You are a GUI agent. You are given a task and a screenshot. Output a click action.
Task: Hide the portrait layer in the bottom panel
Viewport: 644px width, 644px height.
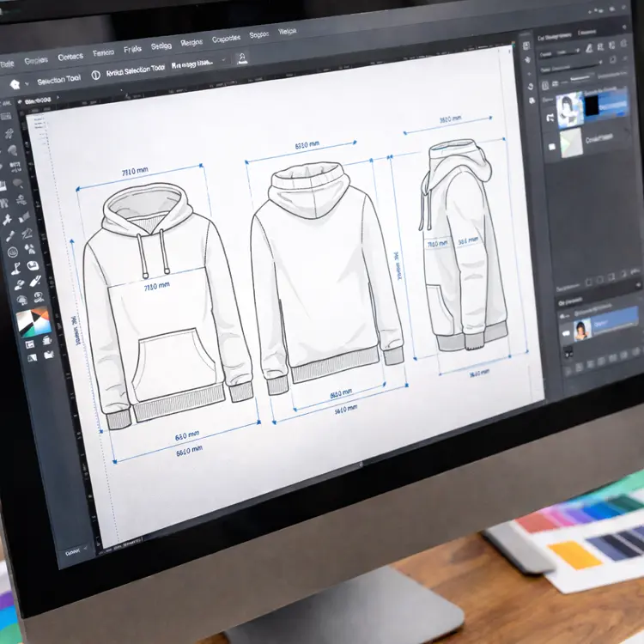566,331
